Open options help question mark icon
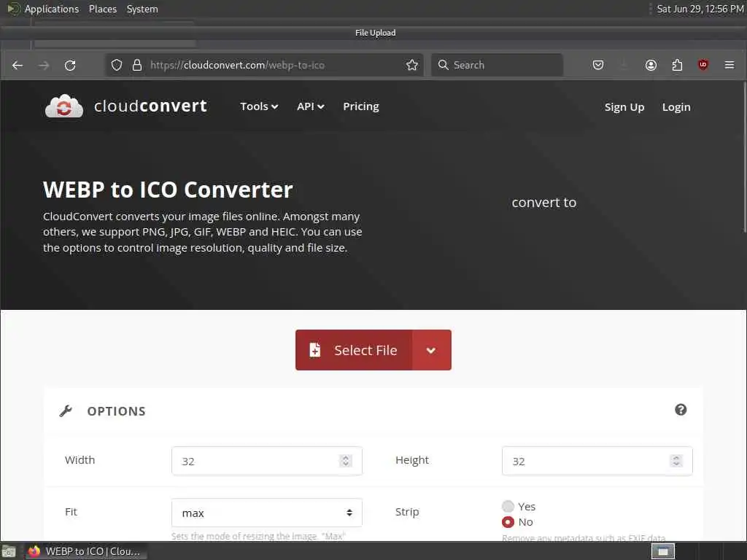 point(681,410)
